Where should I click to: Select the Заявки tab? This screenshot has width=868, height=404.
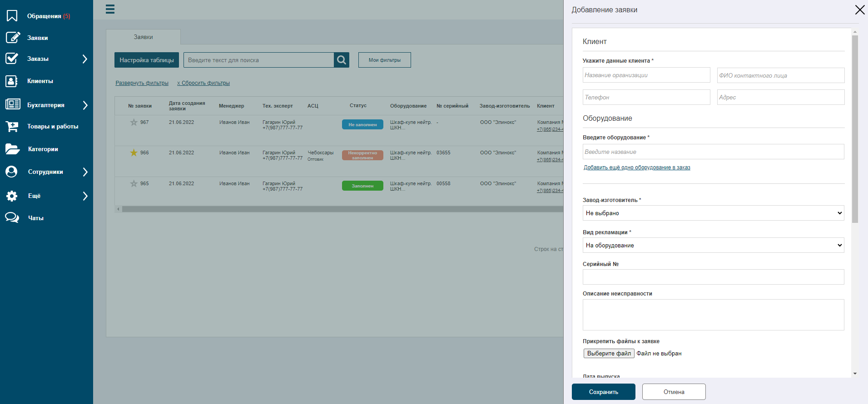pyautogui.click(x=143, y=37)
